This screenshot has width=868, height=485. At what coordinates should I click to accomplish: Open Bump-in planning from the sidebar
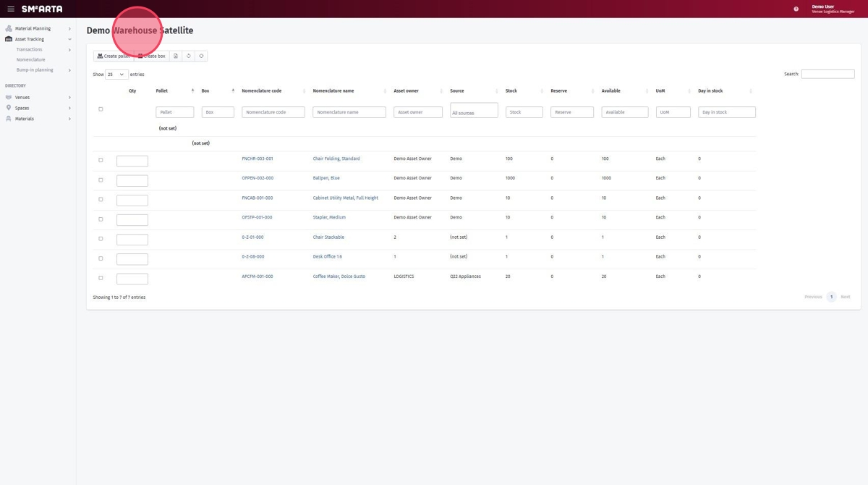coord(33,69)
